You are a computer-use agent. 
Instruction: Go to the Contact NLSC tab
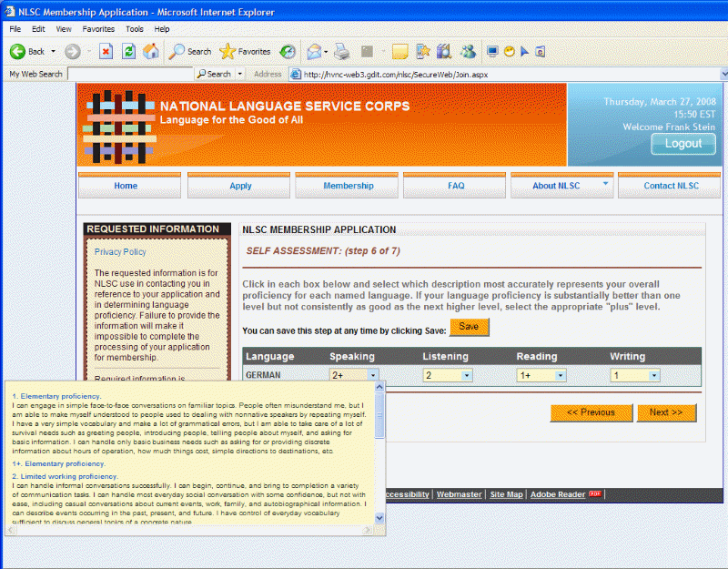click(x=670, y=186)
